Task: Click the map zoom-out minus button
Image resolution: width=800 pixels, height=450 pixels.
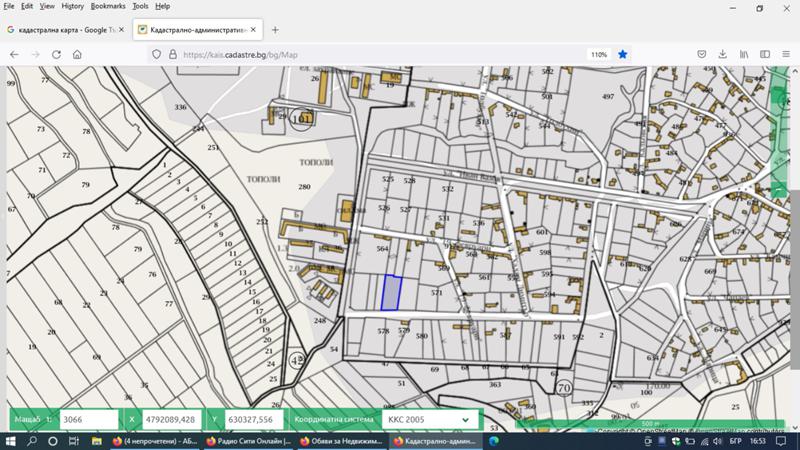Action: (x=779, y=189)
